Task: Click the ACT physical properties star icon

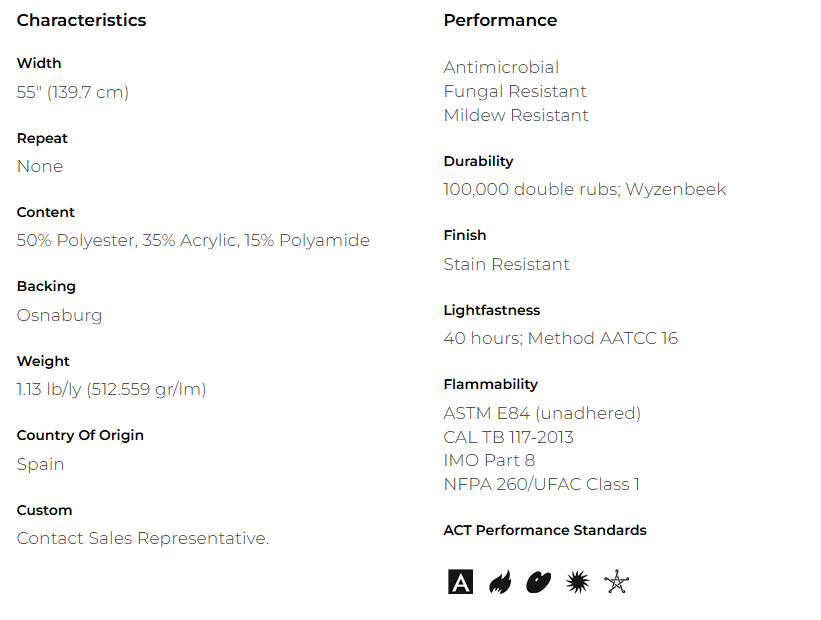Action: (616, 582)
